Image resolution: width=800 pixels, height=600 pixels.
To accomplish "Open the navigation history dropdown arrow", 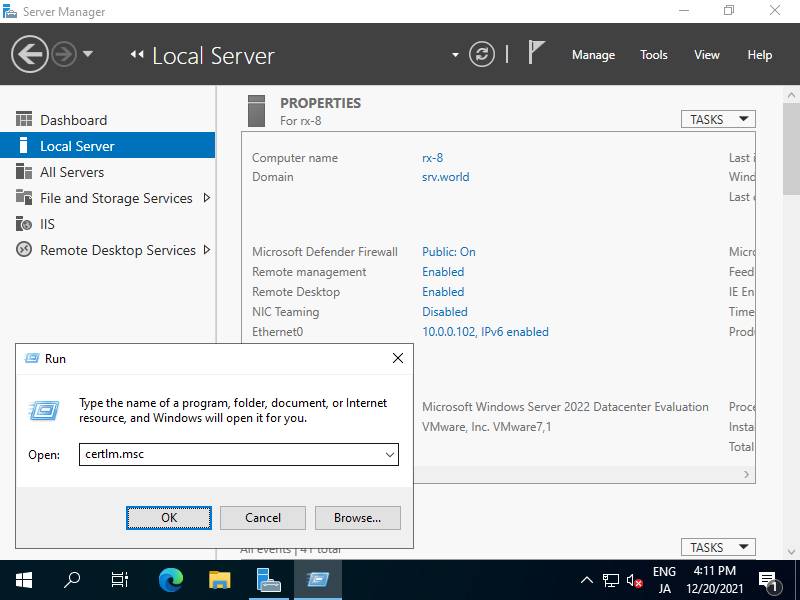I will 88,54.
